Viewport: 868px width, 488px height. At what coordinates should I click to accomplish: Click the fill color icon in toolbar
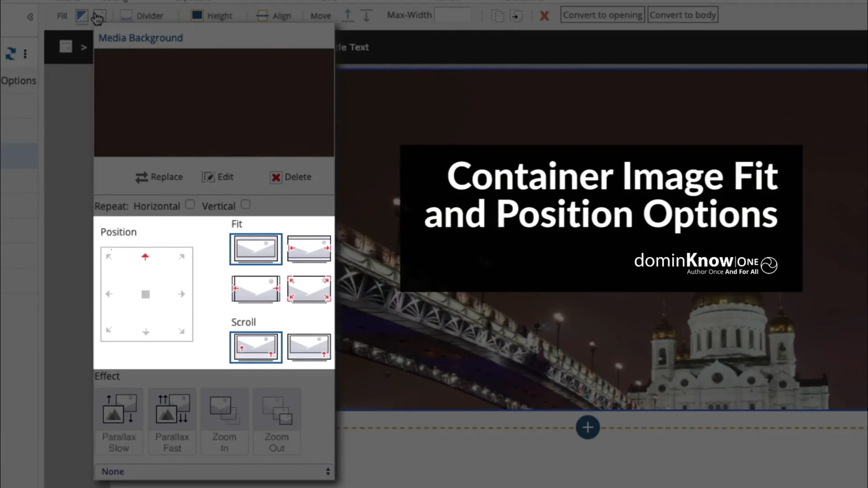[81, 16]
